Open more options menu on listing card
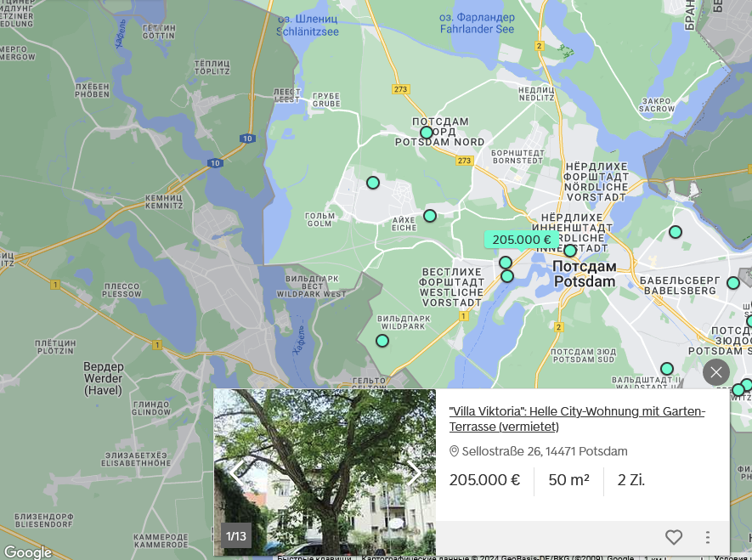This screenshot has height=560, width=752. coord(708,537)
